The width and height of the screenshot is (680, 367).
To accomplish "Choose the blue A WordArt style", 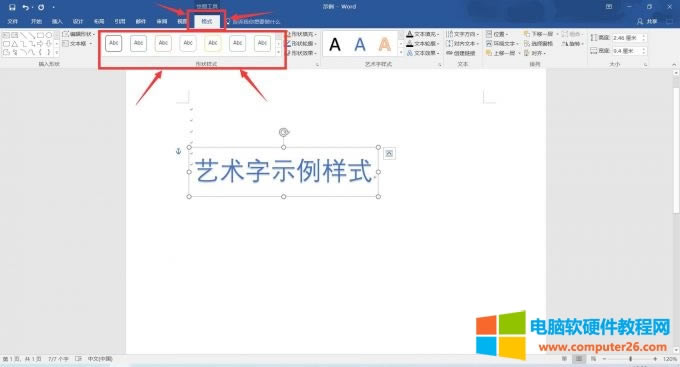I will click(360, 44).
